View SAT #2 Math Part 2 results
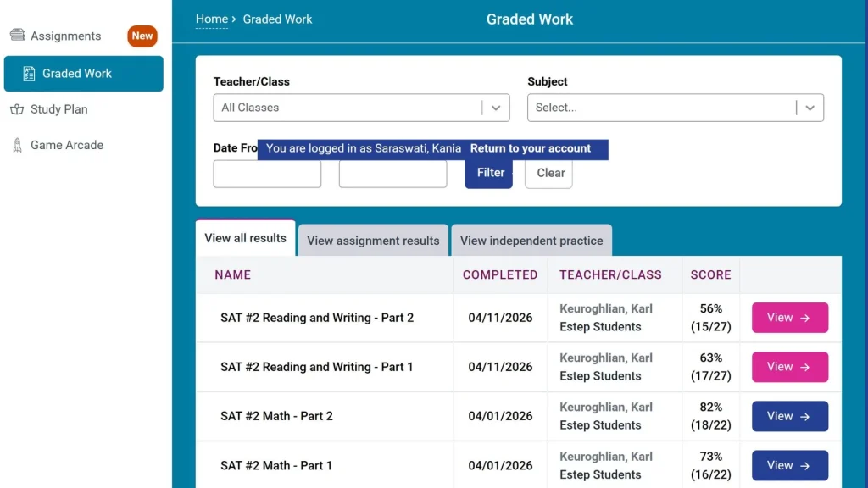The image size is (868, 488). pyautogui.click(x=790, y=416)
